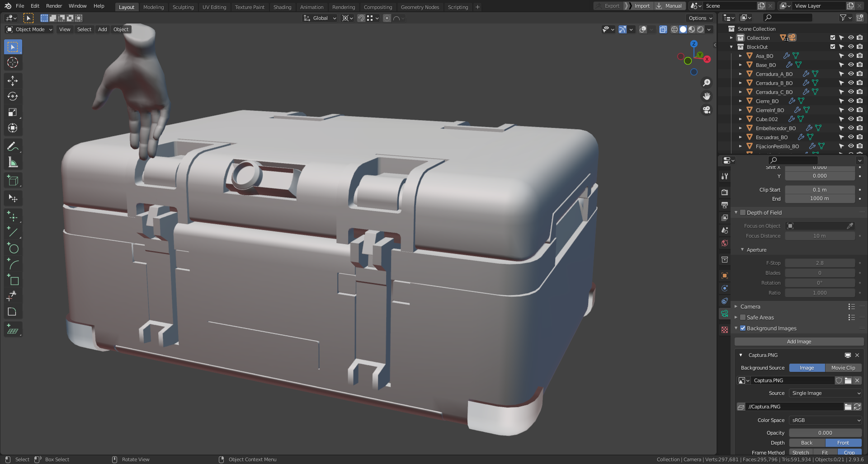Select the Cursor tool in toolbar
Viewport: 868px width, 464px height.
coord(13,62)
